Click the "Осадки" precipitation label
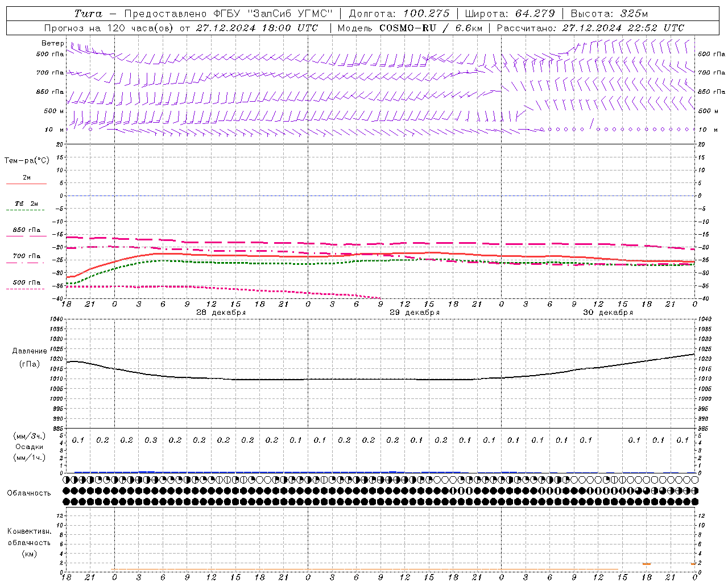 click(29, 447)
